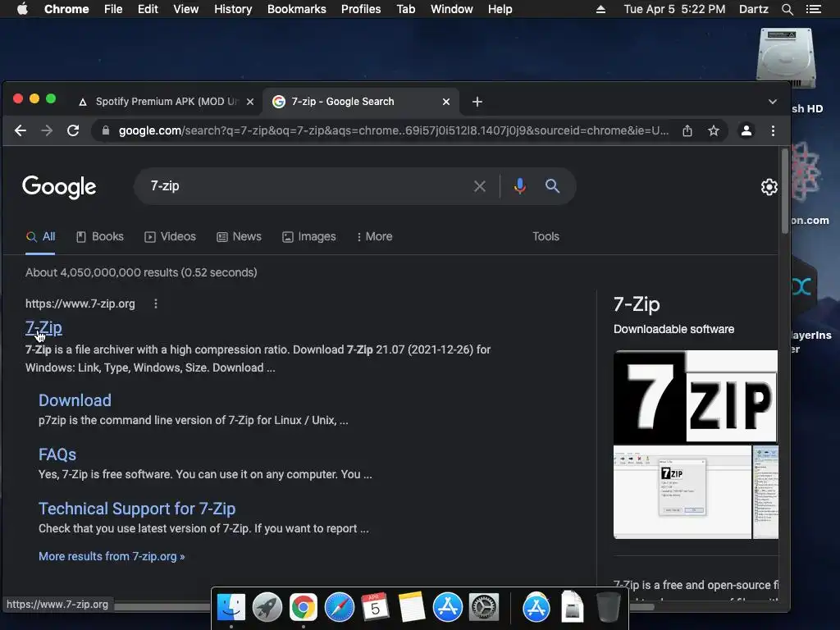Viewport: 840px width, 630px height.
Task: Open the 7ZIP logo image thumbnail
Action: coord(696,397)
